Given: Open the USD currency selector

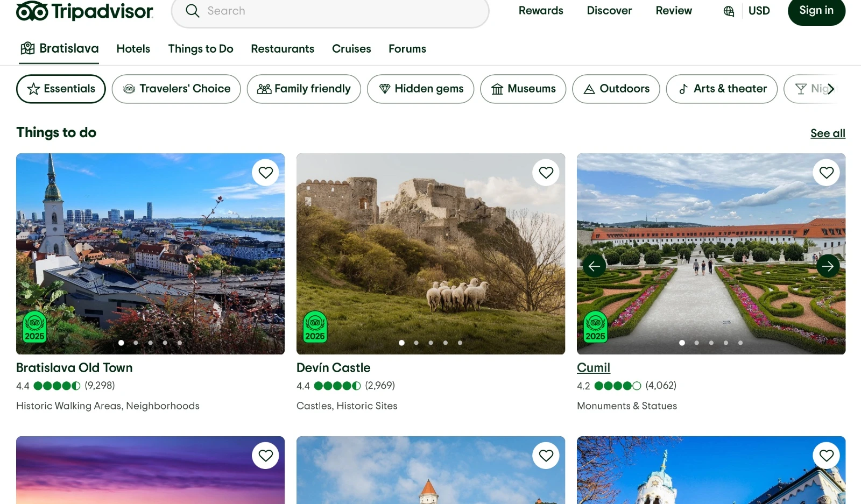Looking at the screenshot, I should [759, 11].
